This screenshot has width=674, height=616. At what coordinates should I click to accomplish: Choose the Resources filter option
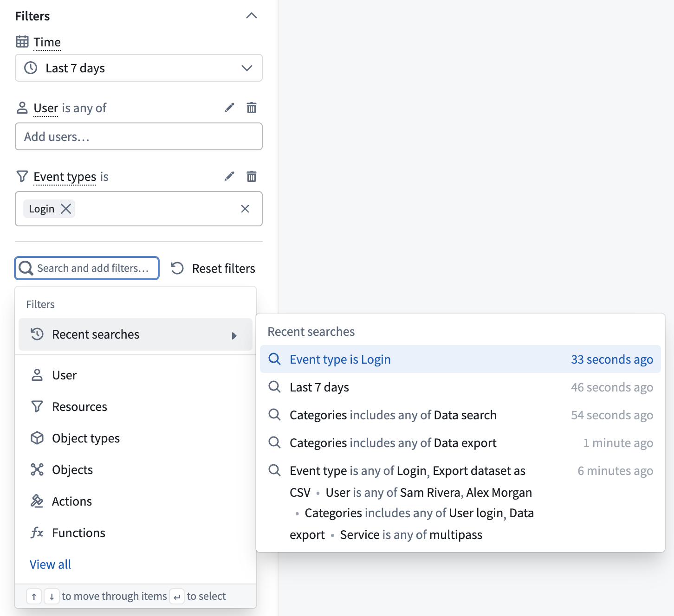pos(136,407)
